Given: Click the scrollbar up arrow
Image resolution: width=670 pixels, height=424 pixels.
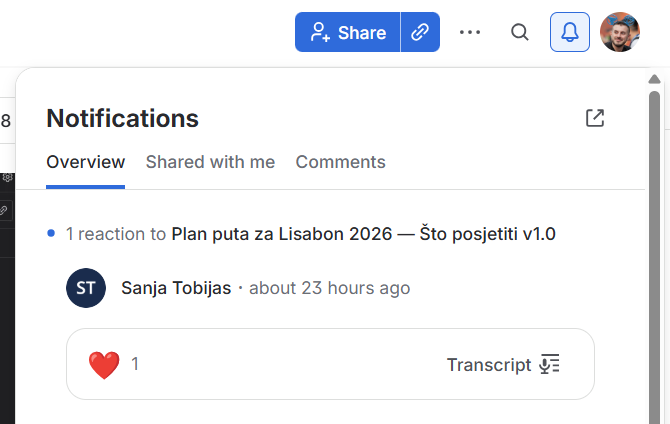Looking at the screenshot, I should (x=654, y=79).
